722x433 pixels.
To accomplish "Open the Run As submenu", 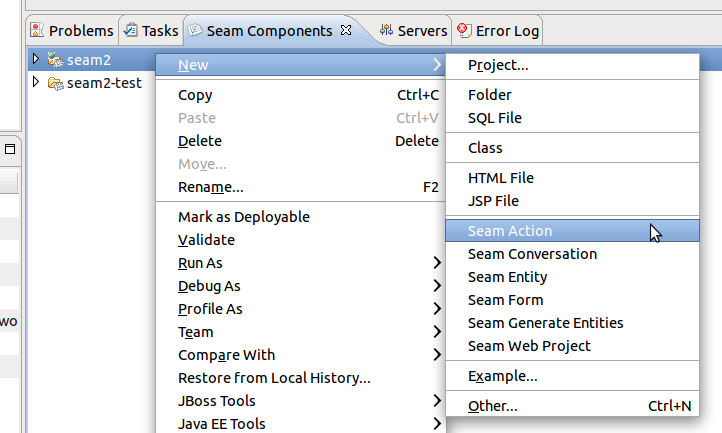I will pos(200,263).
